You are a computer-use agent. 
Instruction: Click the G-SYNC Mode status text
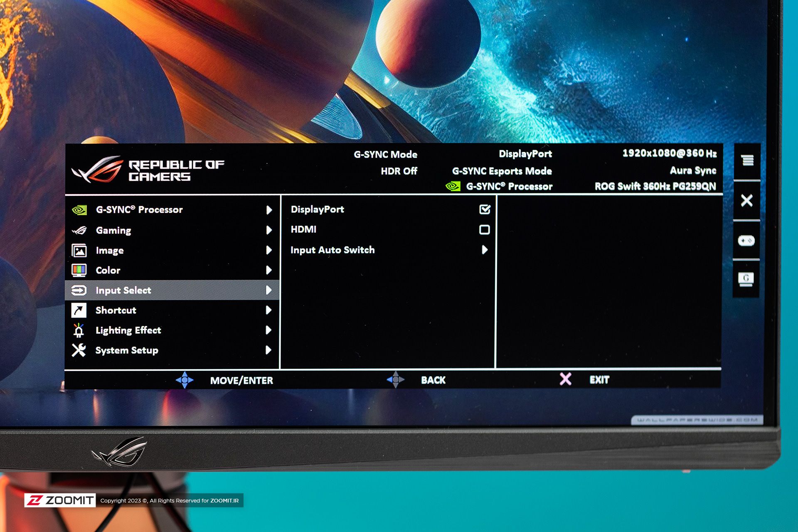click(385, 154)
